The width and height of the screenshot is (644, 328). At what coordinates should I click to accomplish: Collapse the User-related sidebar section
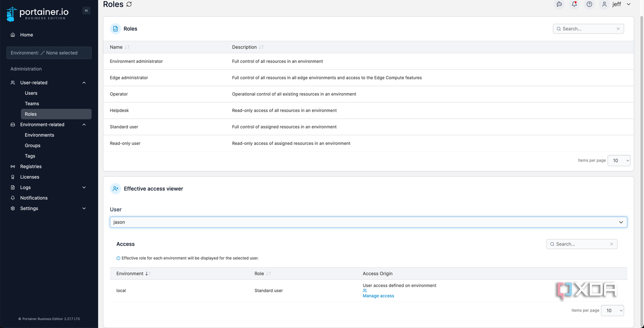point(84,83)
